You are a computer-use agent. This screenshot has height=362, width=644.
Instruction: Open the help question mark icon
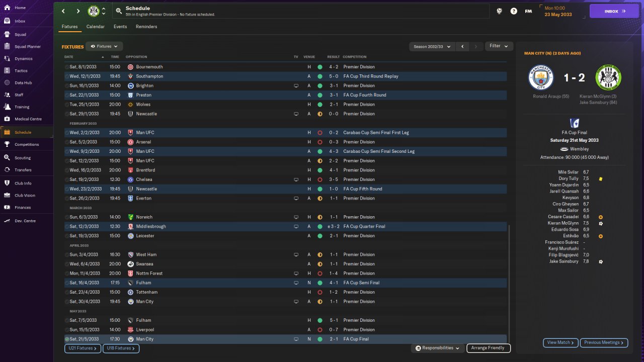tap(514, 11)
